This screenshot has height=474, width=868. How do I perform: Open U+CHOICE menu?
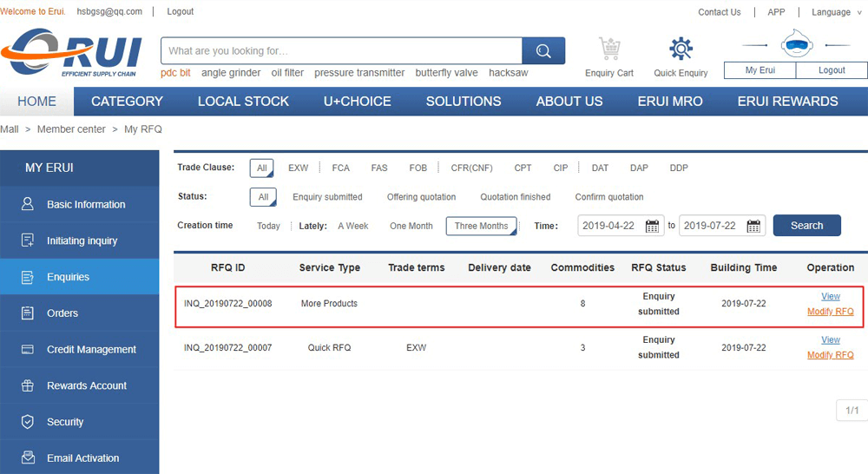tap(357, 102)
